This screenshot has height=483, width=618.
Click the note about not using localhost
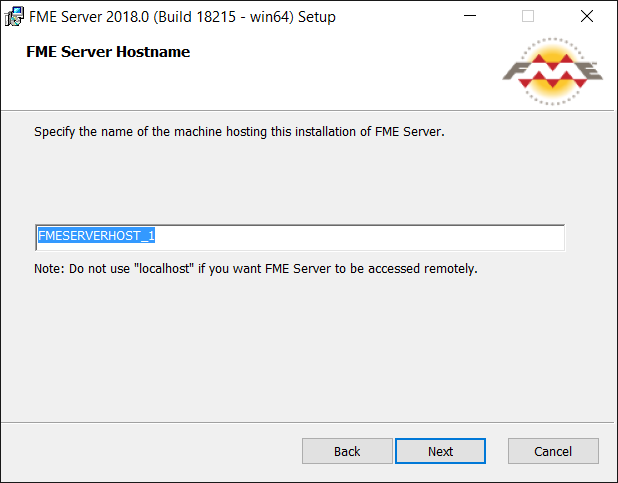click(x=256, y=269)
